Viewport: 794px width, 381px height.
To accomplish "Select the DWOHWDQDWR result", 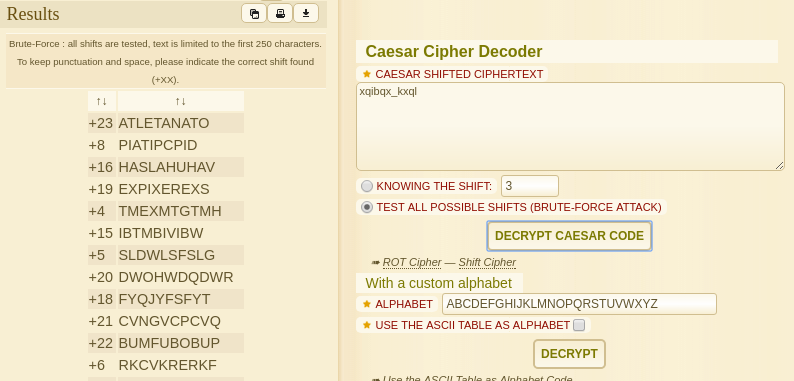I will coord(176,277).
